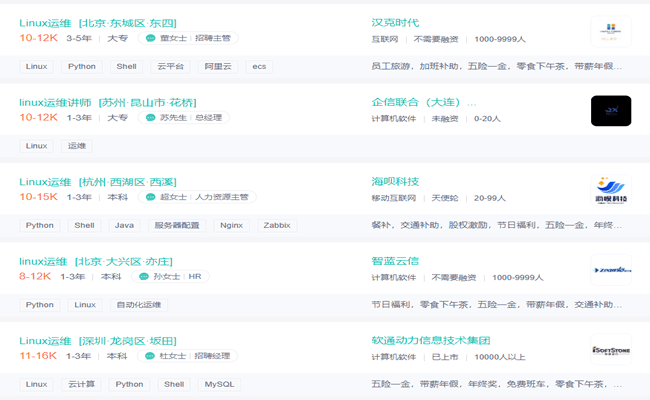Open job linux运维 [北京·大兴区·亦庄]
Screen dimensions: 650x400
pyautogui.click(x=96, y=262)
